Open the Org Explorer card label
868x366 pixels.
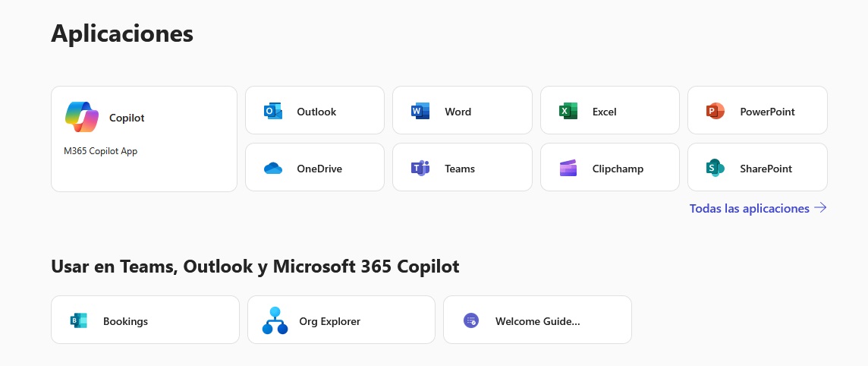coord(330,321)
